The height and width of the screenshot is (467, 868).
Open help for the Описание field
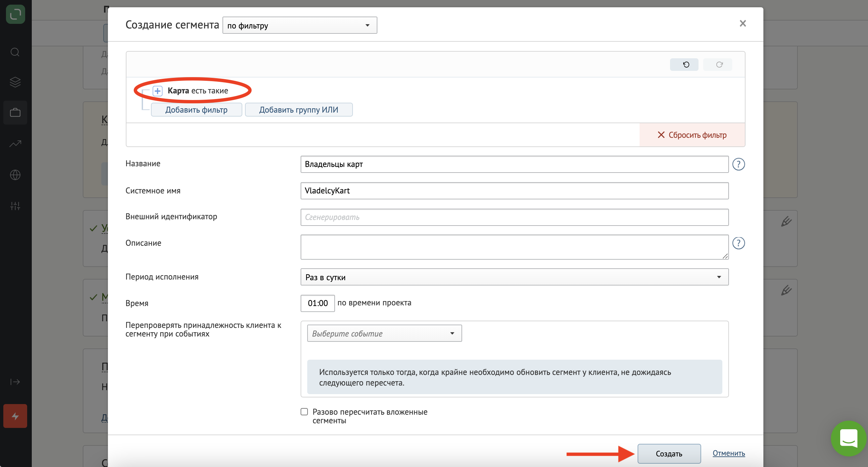coord(738,243)
